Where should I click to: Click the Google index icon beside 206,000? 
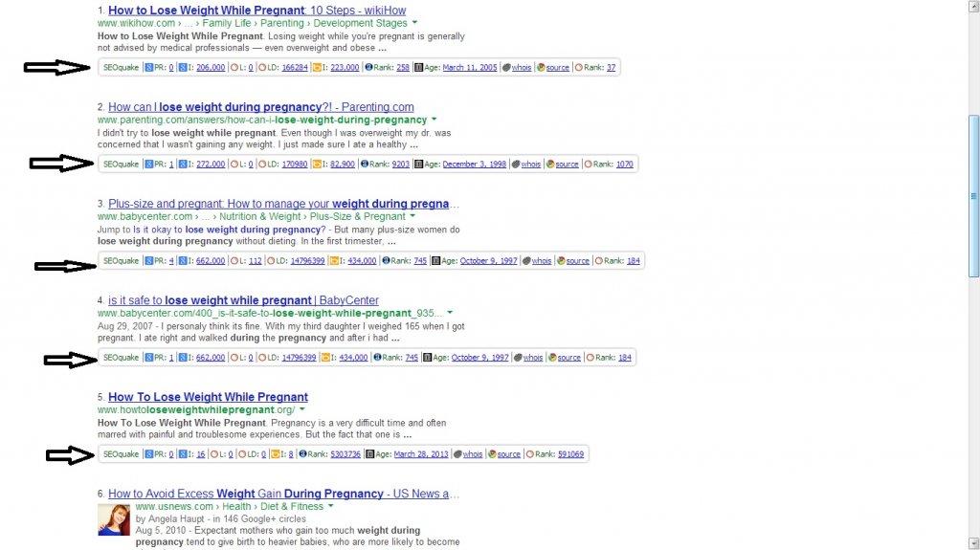tap(183, 68)
